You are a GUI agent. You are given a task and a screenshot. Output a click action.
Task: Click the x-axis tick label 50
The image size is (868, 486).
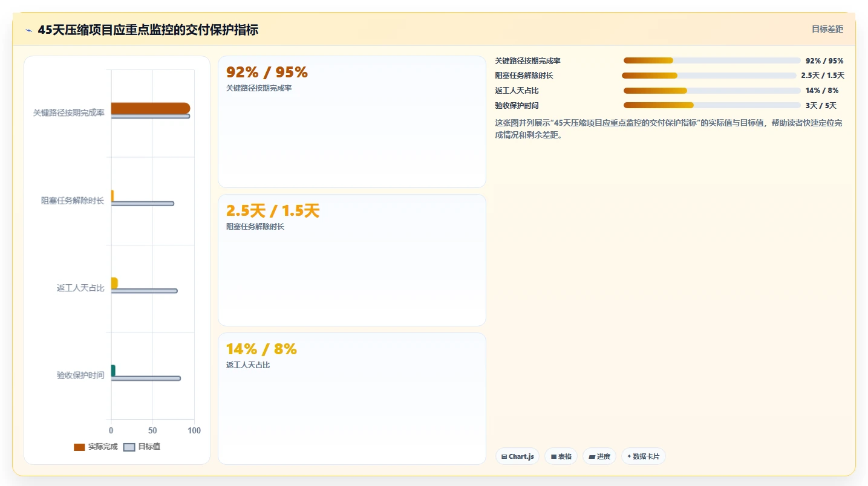(x=152, y=430)
